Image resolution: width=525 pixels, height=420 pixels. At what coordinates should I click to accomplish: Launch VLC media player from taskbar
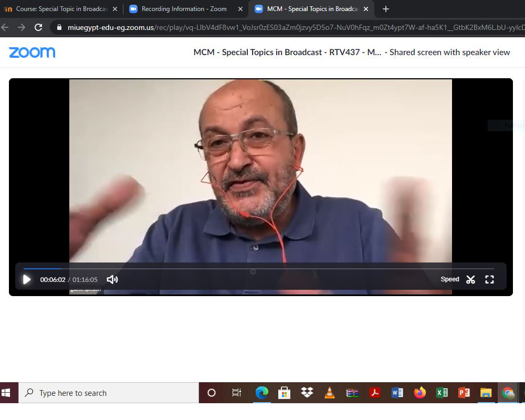click(x=330, y=393)
